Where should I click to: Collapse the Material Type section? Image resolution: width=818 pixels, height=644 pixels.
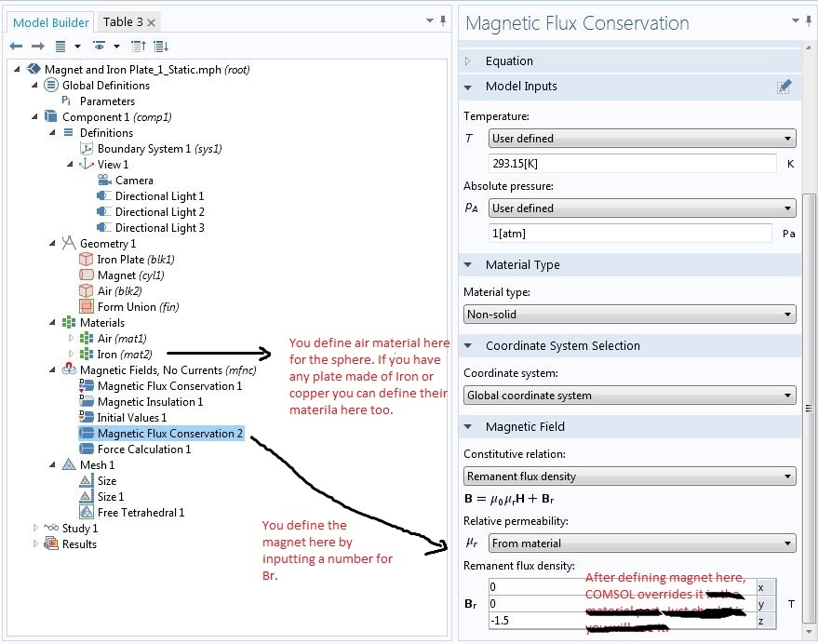468,265
